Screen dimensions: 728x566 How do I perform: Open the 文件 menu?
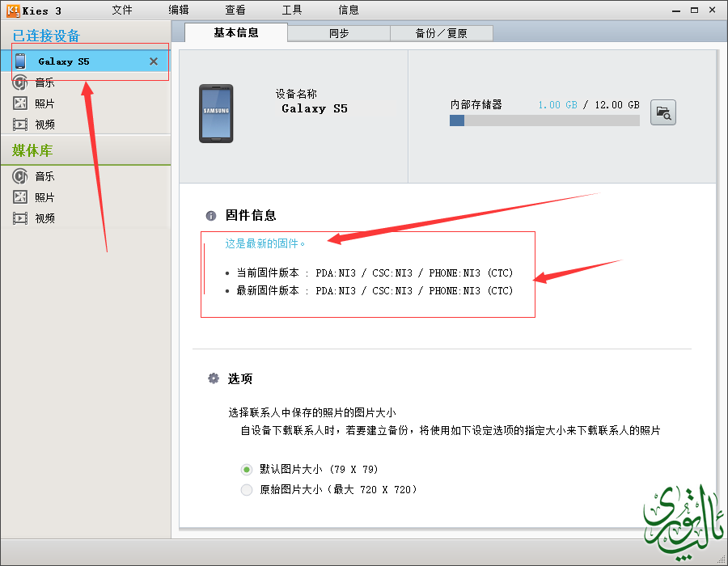click(x=122, y=10)
